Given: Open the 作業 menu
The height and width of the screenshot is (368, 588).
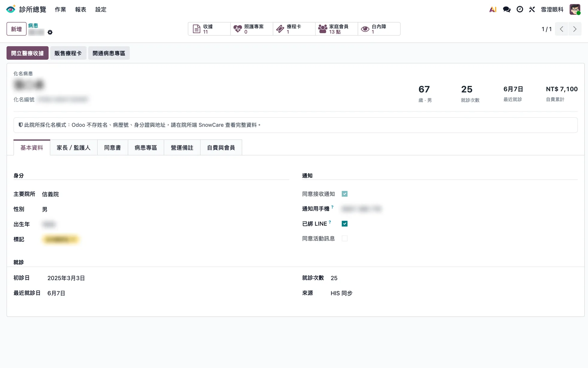Looking at the screenshot, I should point(60,10).
